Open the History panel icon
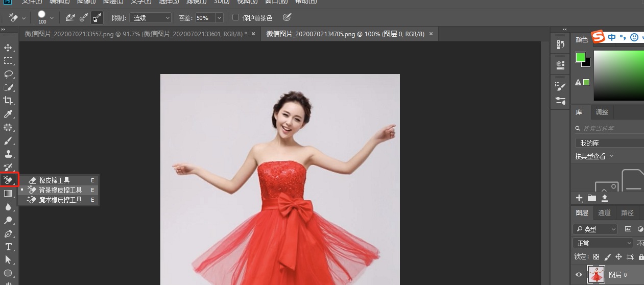The height and width of the screenshot is (285, 644). click(x=560, y=45)
